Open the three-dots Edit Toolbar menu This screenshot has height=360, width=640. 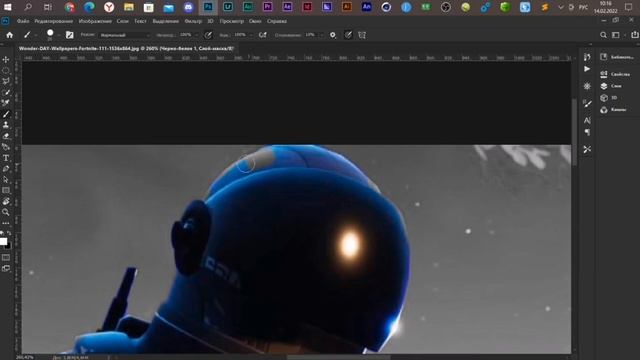coord(6,223)
